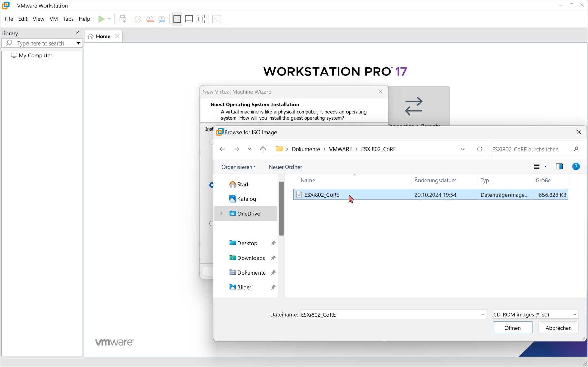This screenshot has width=588, height=367.
Task: Open the library search dropdown arrow
Action: click(x=78, y=43)
